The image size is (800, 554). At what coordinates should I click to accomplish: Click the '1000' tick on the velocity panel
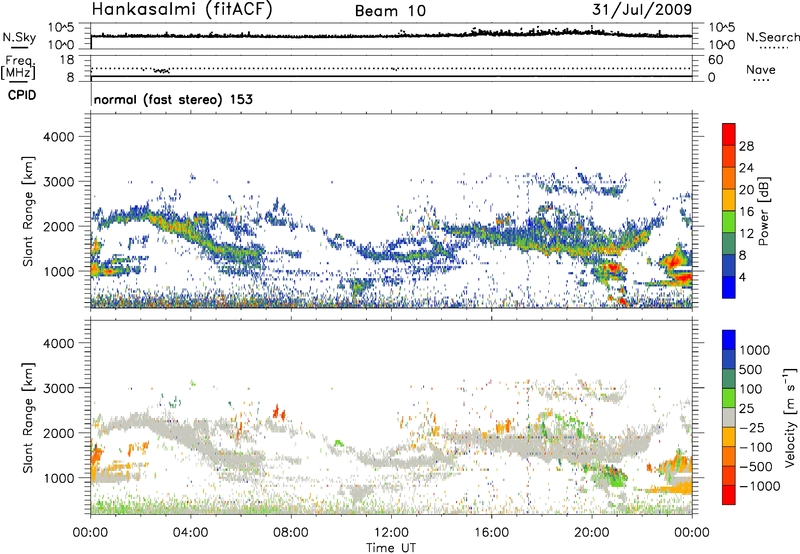click(58, 478)
